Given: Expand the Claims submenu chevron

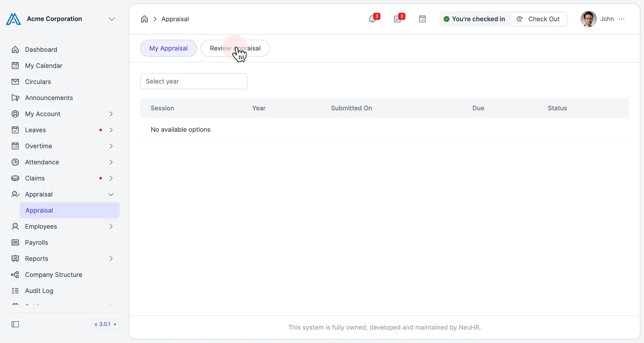Looking at the screenshot, I should point(111,178).
